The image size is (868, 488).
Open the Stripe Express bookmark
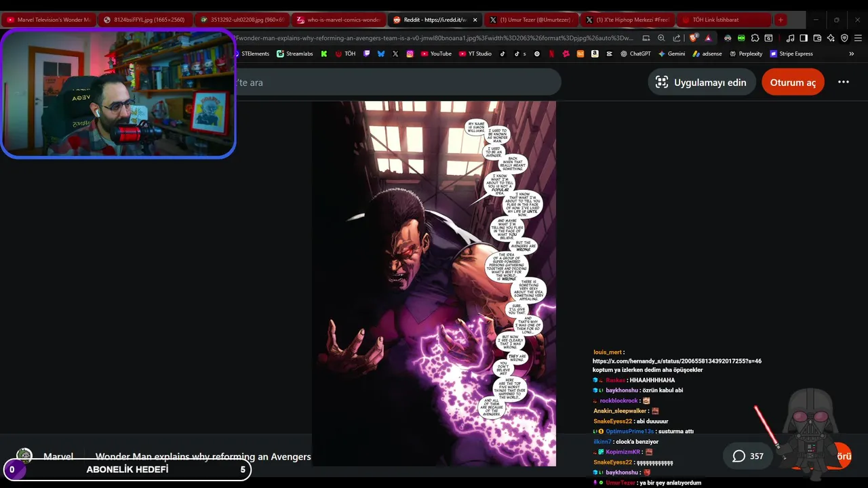[x=791, y=54]
